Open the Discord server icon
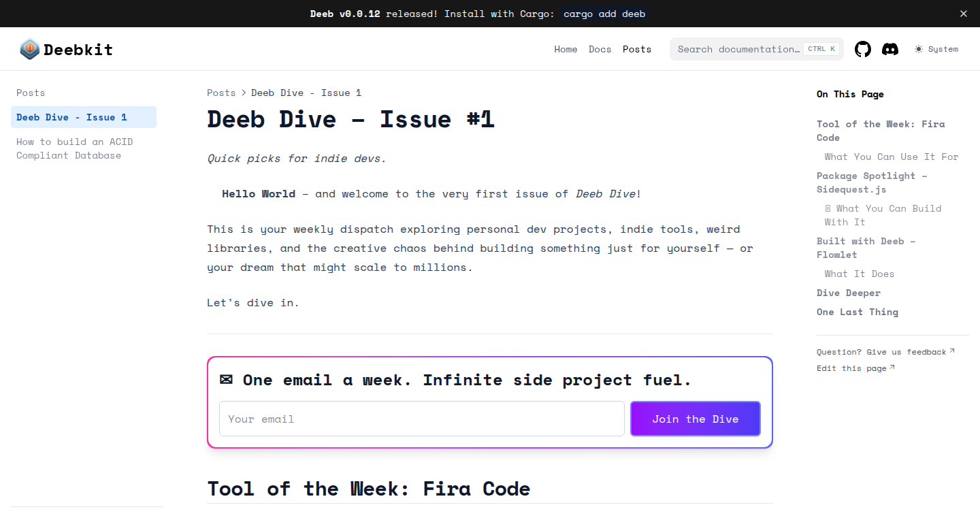This screenshot has width=980, height=518. click(890, 49)
